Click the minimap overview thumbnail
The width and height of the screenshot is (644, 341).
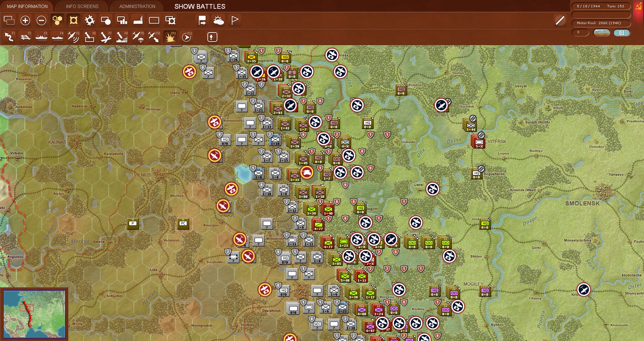click(34, 314)
